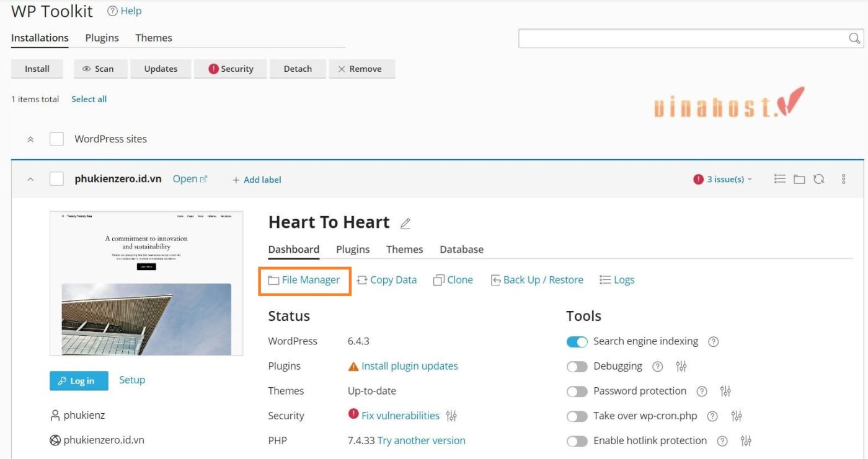Click Install plugin updates link
The image size is (868, 459).
coord(410,366)
